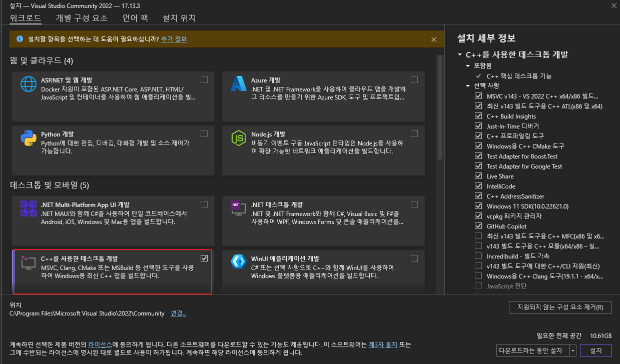Open the install mode dropdown arrow
The width and height of the screenshot is (620, 364).
tap(572, 350)
